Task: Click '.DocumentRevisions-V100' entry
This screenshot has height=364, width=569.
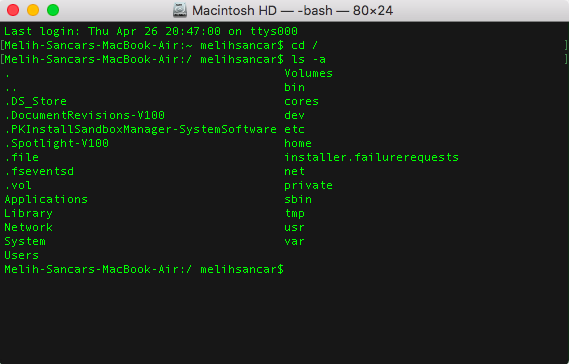Action: pos(85,115)
